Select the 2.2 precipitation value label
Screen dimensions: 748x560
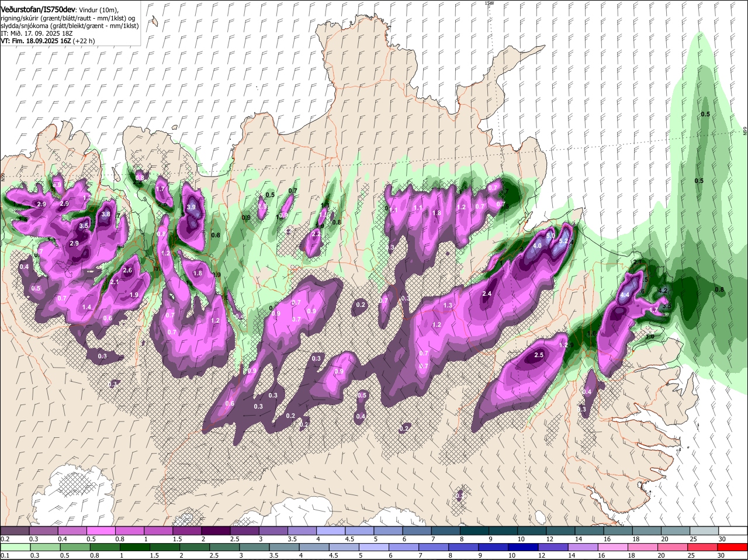point(316,233)
